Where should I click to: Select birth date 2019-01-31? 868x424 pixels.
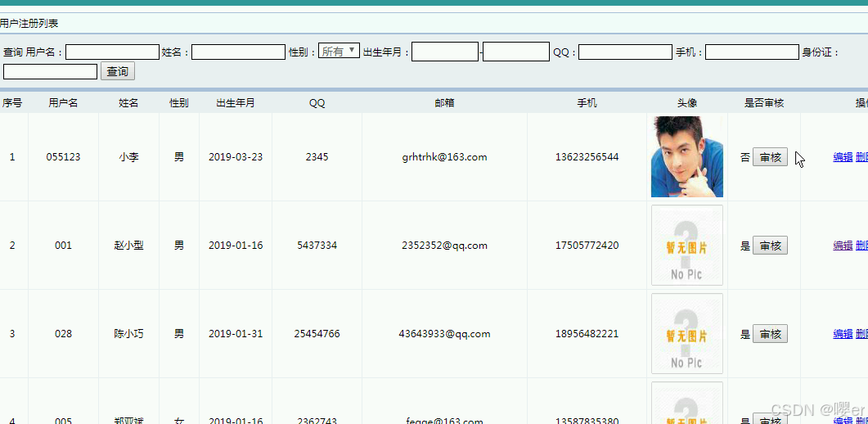[x=236, y=334]
